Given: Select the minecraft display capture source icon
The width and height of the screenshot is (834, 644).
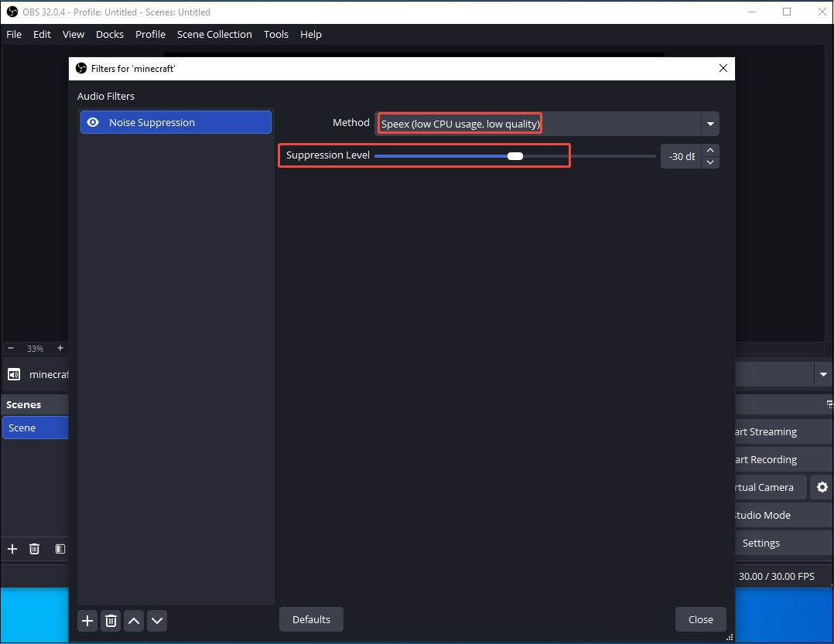Looking at the screenshot, I should click(13, 374).
